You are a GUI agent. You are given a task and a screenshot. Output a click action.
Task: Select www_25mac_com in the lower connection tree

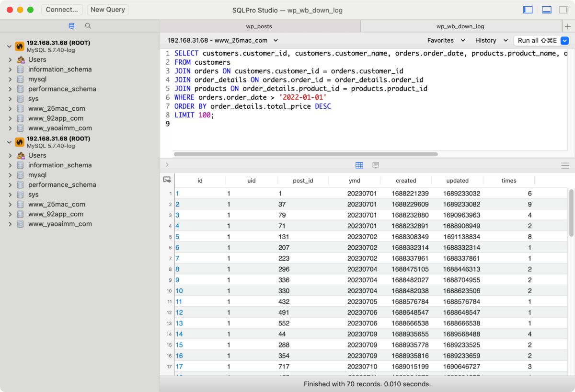click(x=57, y=204)
